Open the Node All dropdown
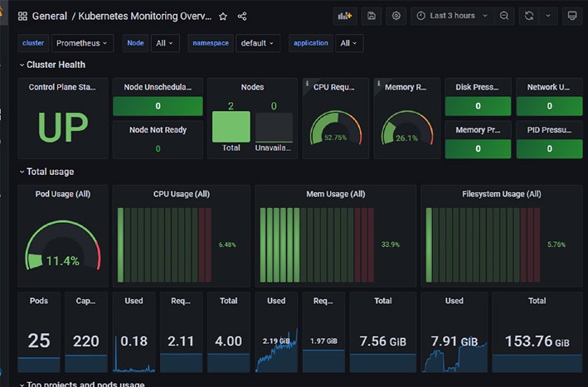This screenshot has width=588, height=387. [x=165, y=43]
